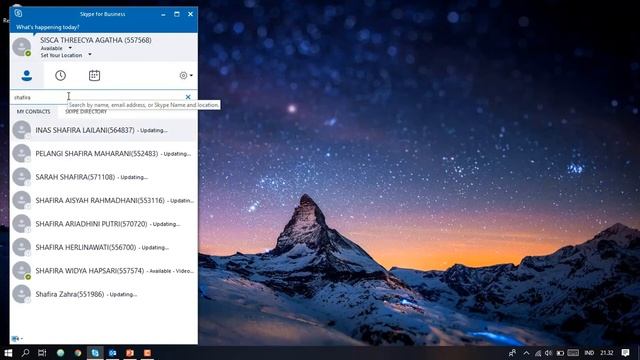Open the touch keyboard tray icon

pyautogui.click(x=573, y=353)
